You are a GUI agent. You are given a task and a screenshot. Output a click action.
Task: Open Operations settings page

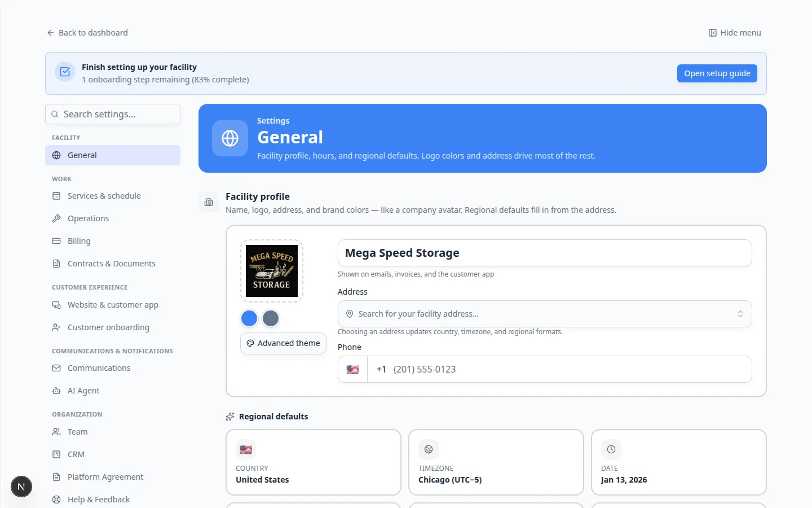click(x=113, y=218)
